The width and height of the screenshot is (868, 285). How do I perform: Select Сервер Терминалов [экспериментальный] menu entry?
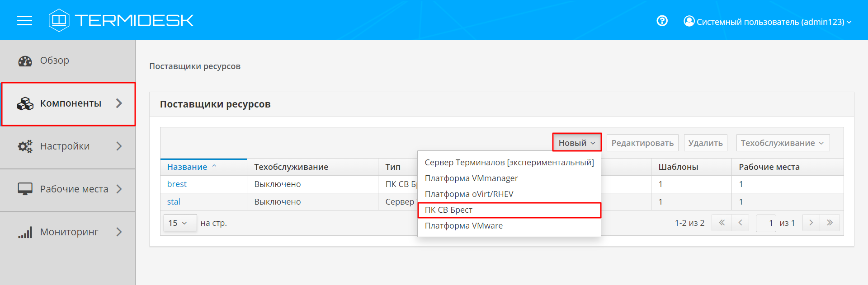pos(509,163)
